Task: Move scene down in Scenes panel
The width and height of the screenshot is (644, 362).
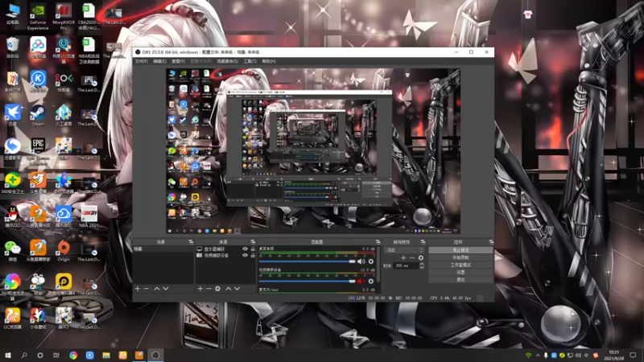Action: point(166,289)
